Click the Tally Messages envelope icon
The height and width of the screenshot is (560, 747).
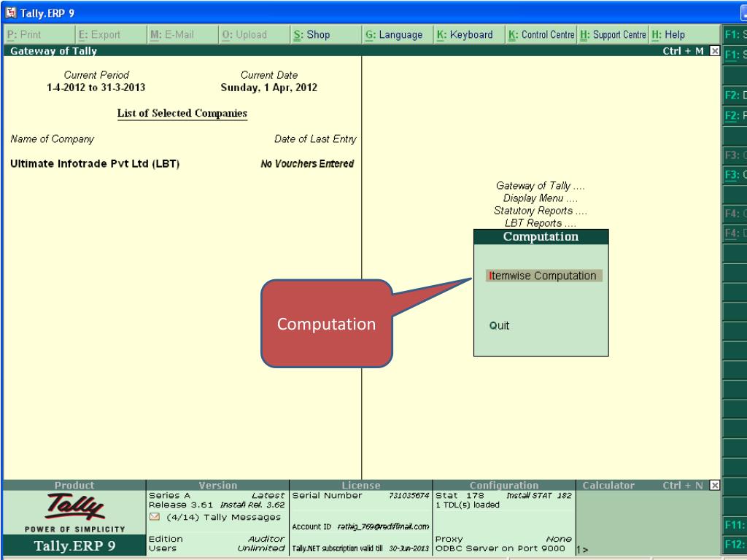155,517
